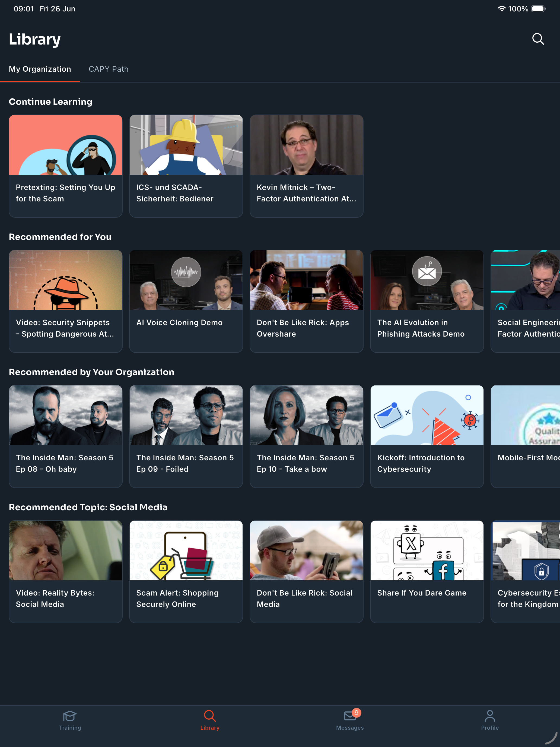Tap 'Kevin Mitnick – Two-Factor Authentication' title
The height and width of the screenshot is (747, 560).
[306, 193]
